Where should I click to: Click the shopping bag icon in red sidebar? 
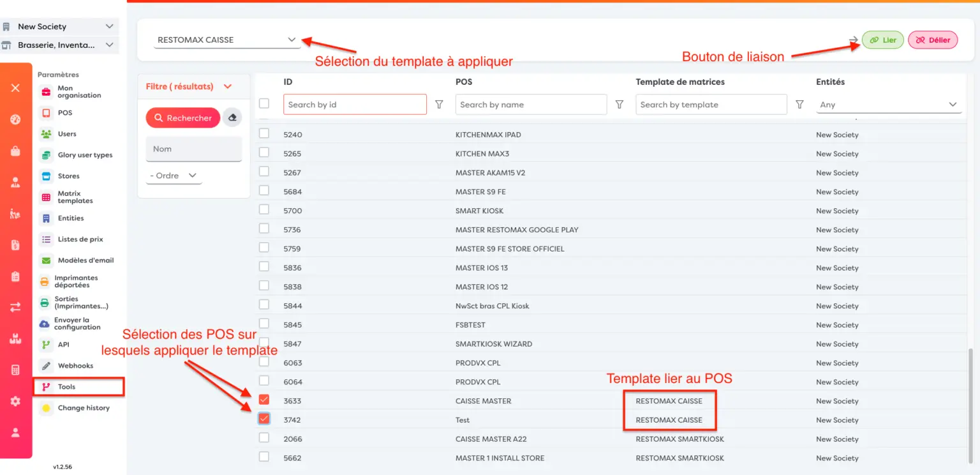[x=15, y=151]
